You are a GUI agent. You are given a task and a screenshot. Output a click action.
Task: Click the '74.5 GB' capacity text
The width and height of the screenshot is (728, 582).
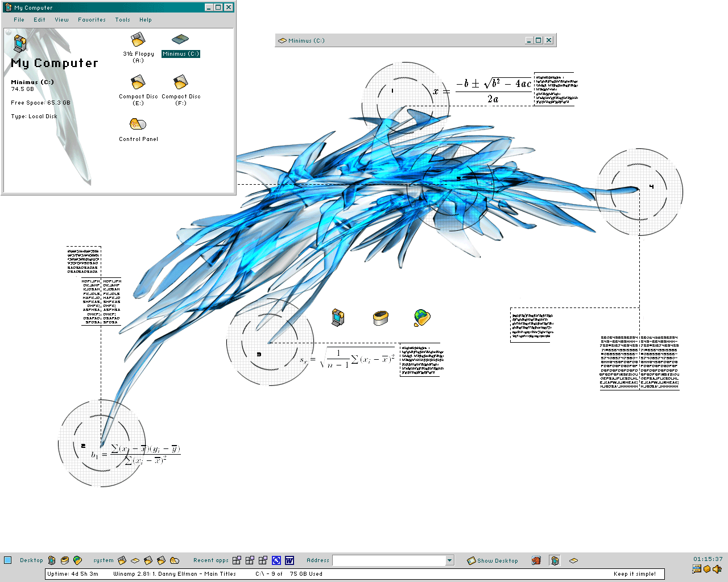(22, 89)
